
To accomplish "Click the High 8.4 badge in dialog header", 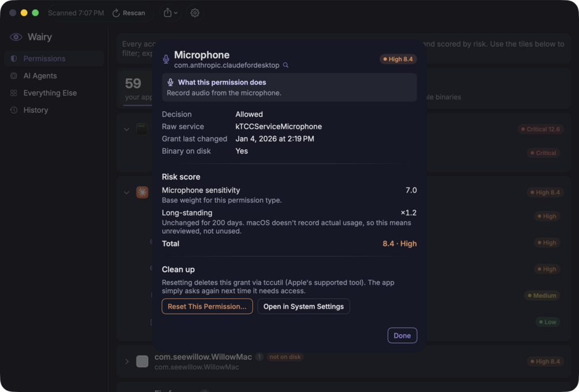I will point(398,59).
